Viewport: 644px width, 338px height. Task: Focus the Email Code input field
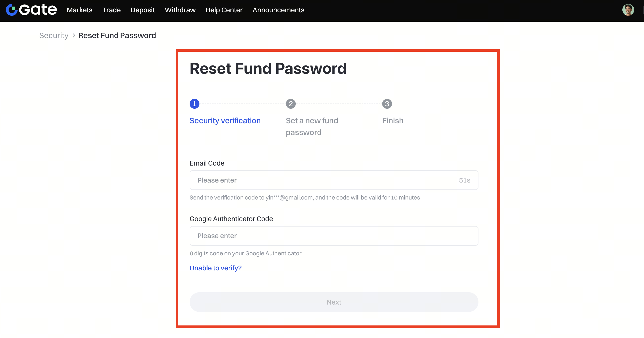[322, 180]
